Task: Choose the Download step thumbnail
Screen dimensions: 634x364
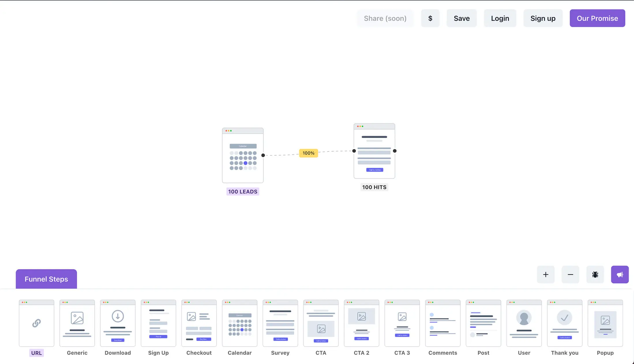Action: (x=118, y=323)
